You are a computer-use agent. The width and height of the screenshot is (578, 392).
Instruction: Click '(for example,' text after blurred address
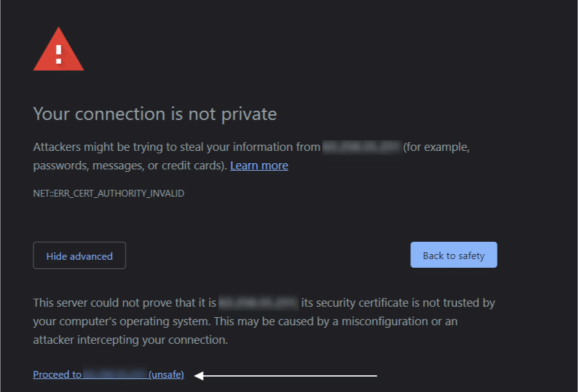pos(436,147)
